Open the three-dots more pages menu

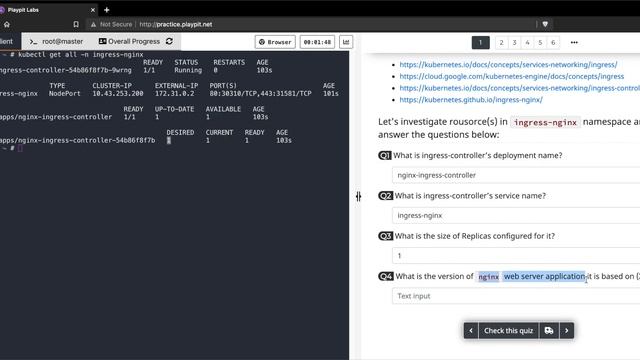click(x=574, y=42)
